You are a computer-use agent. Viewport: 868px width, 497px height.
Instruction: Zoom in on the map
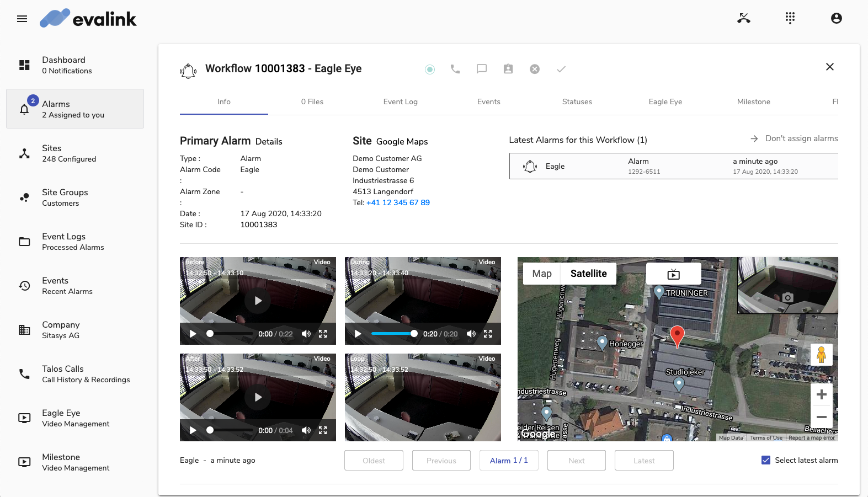tap(822, 394)
